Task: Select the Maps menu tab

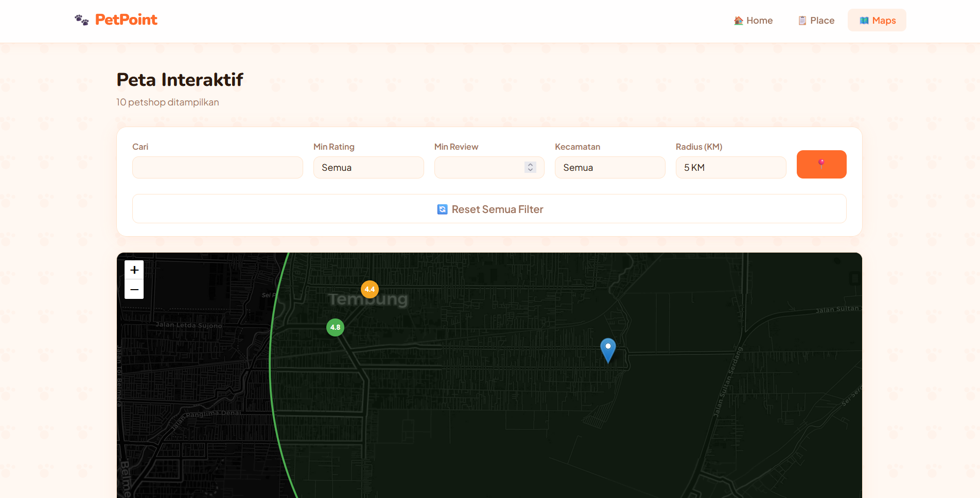Action: (877, 21)
